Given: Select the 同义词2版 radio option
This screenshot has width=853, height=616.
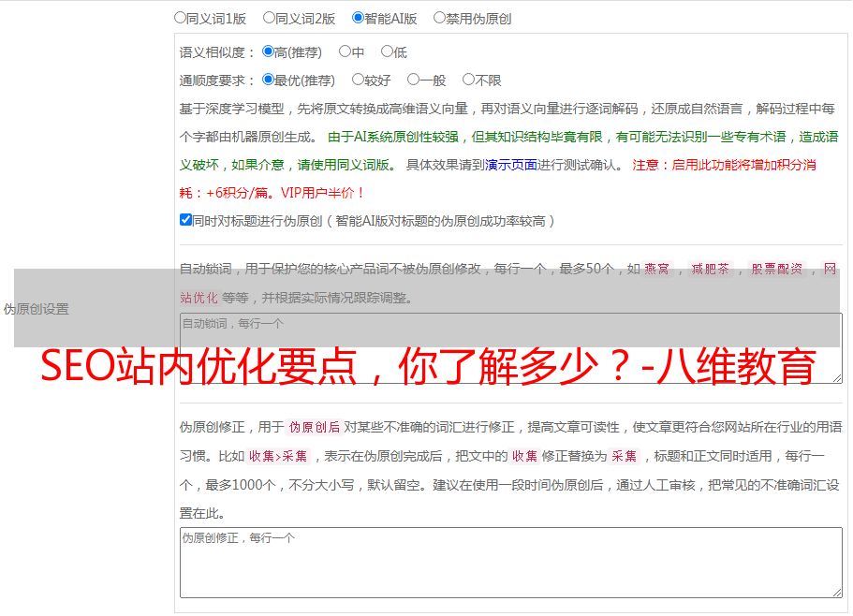Looking at the screenshot, I should tap(269, 18).
